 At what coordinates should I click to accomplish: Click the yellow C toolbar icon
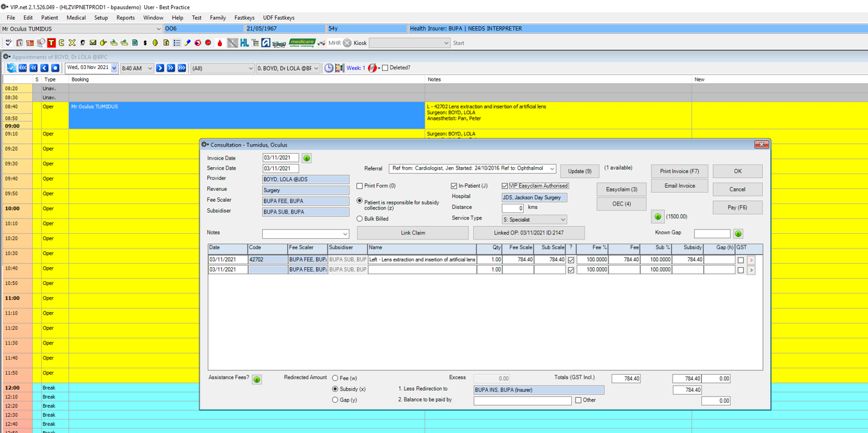click(x=62, y=43)
